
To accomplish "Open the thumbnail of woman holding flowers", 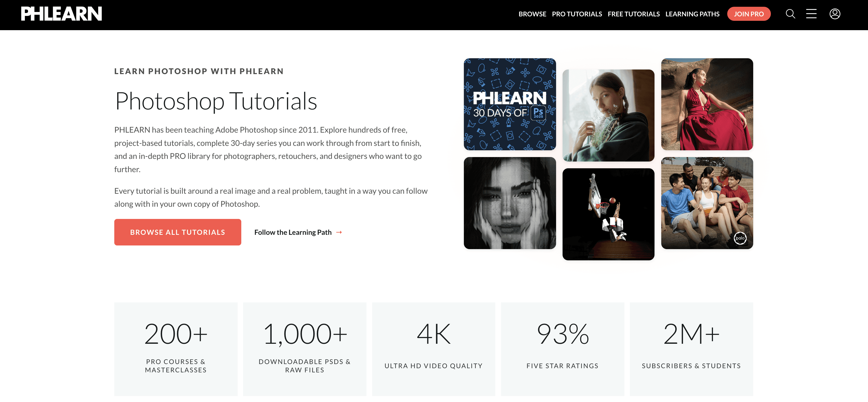I will tap(608, 115).
